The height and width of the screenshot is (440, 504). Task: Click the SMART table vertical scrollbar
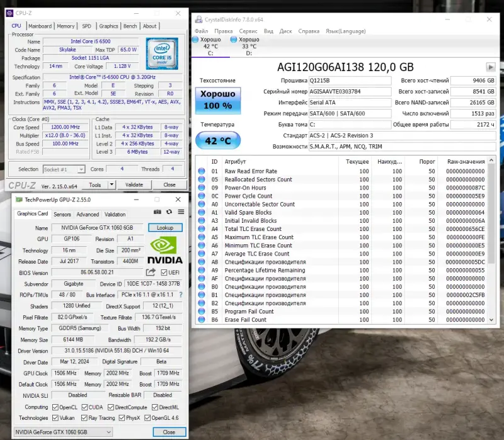coord(491,240)
